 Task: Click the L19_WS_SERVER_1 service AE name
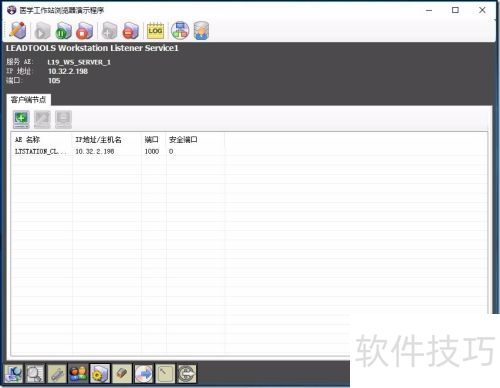[x=79, y=62]
